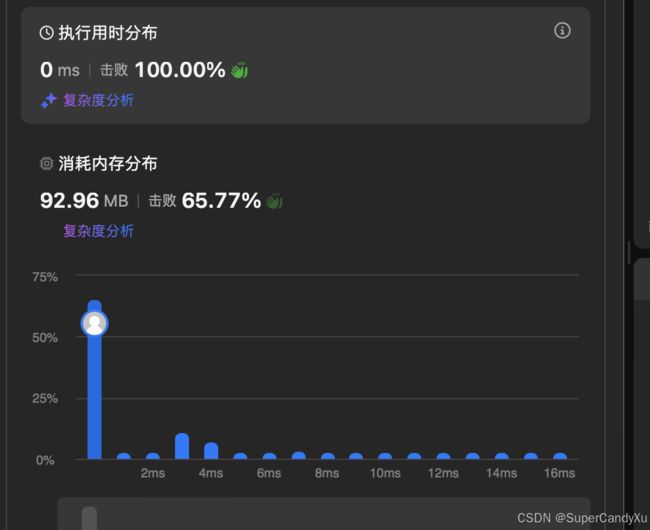This screenshot has height=530, width=650.
Task: Click the 65.77% beat percentage
Action: coord(221,201)
